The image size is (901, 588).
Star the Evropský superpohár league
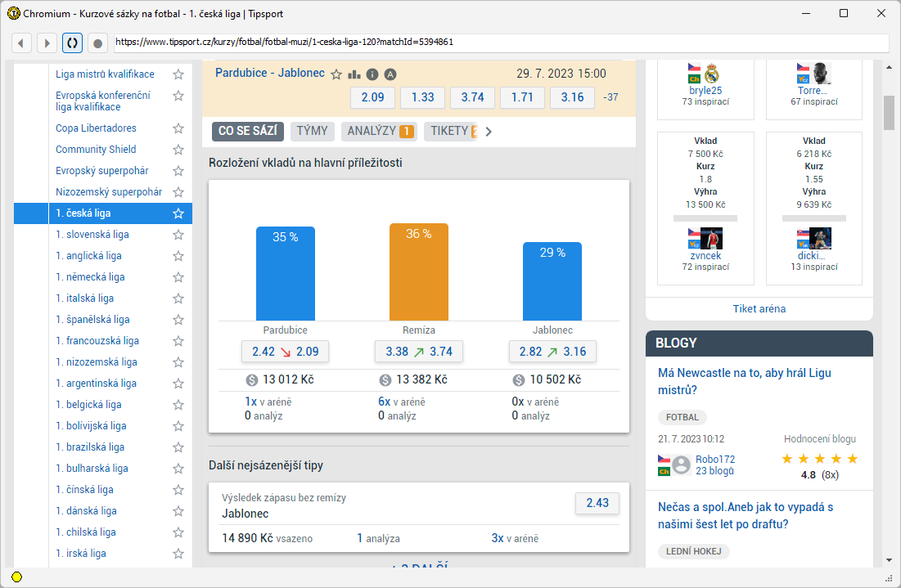tap(178, 171)
